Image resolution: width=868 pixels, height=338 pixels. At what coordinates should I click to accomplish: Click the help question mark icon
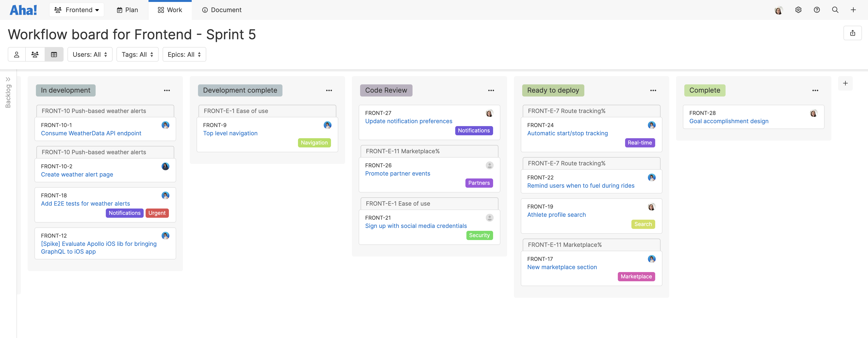(x=817, y=10)
